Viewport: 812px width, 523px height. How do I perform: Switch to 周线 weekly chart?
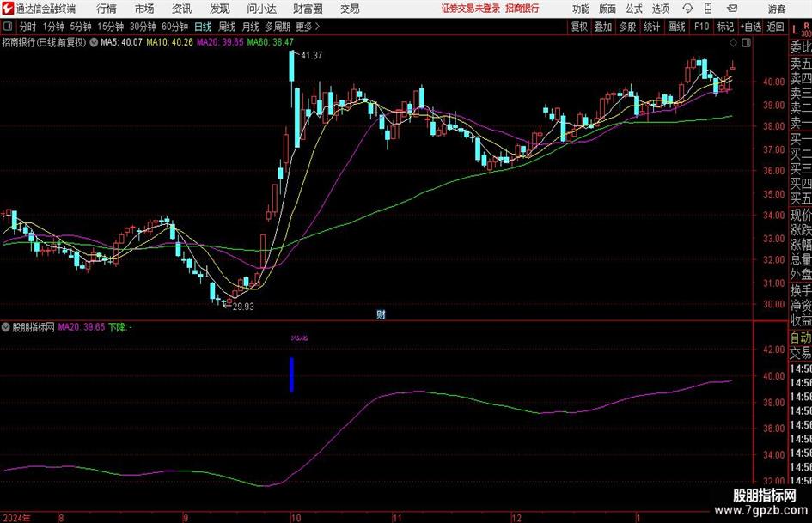pos(227,27)
